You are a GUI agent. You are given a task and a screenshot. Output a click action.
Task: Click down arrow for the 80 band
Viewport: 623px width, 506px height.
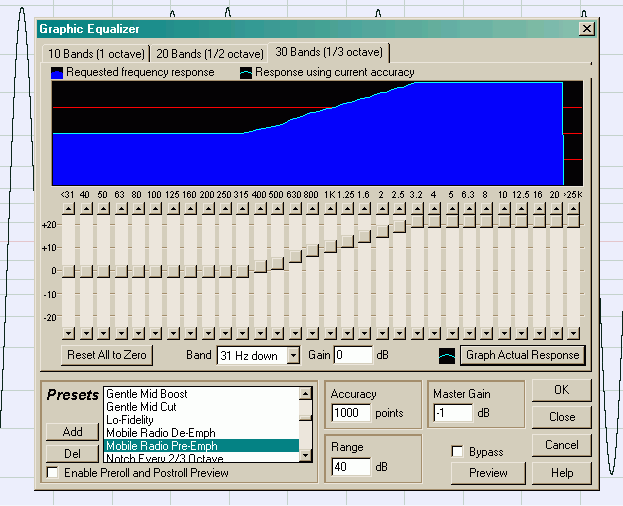tap(138, 333)
